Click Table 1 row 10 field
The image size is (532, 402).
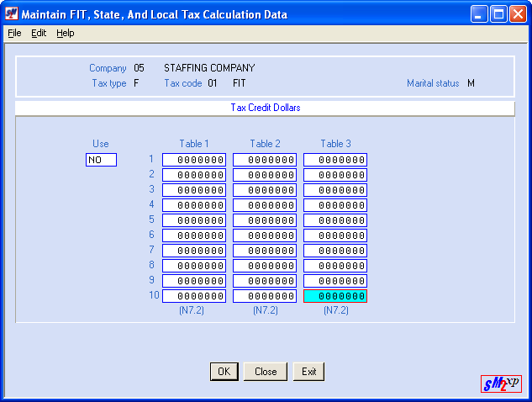pos(194,296)
